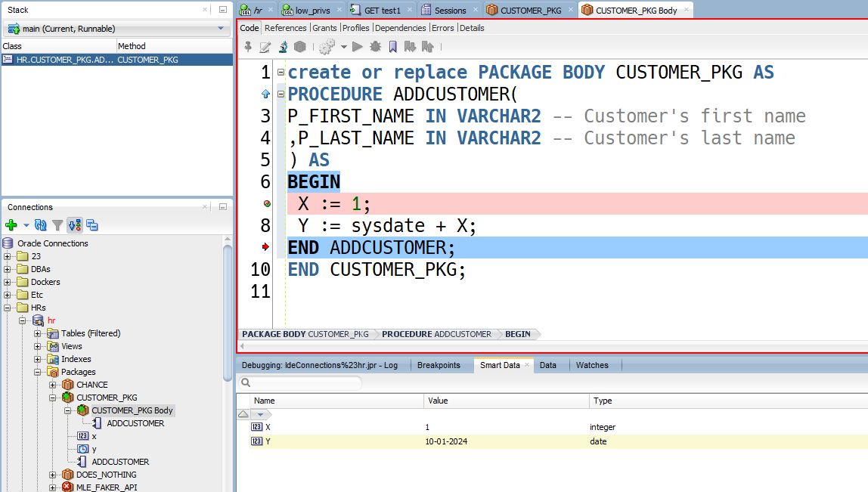Screen dimensions: 868x492
Task: Collapse the HRs folder
Action: point(8,308)
